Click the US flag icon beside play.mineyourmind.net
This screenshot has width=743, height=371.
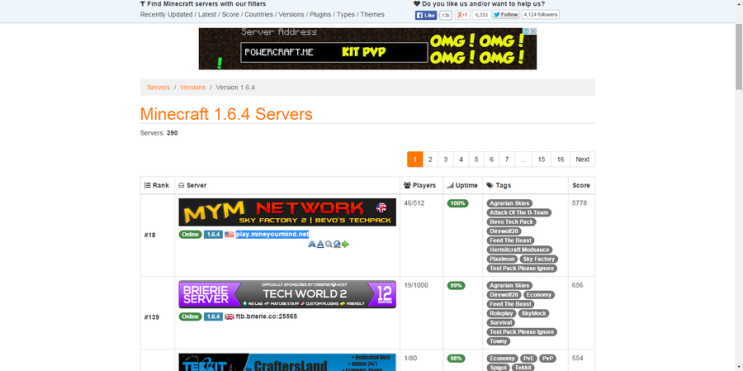click(229, 234)
